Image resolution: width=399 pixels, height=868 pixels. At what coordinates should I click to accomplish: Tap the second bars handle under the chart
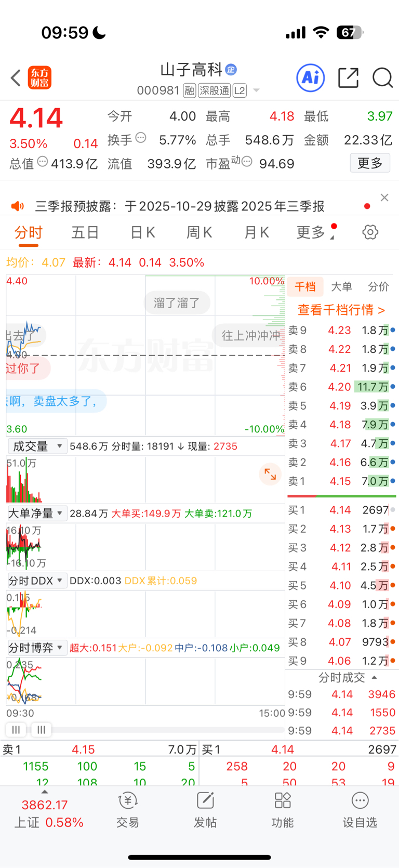click(x=41, y=730)
